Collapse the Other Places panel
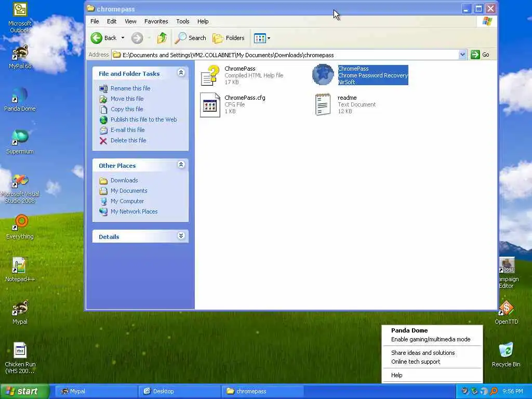Screen dimensions: 532x399 point(181,165)
